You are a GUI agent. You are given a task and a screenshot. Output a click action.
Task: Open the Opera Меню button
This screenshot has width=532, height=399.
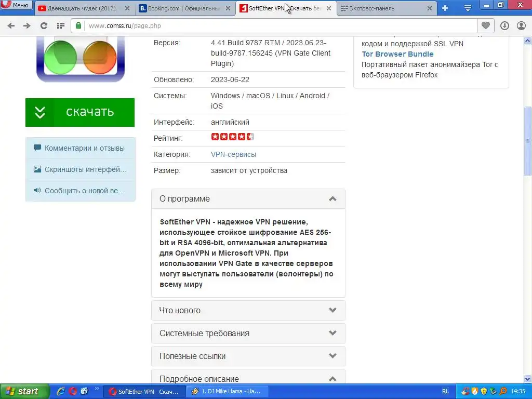(x=16, y=5)
